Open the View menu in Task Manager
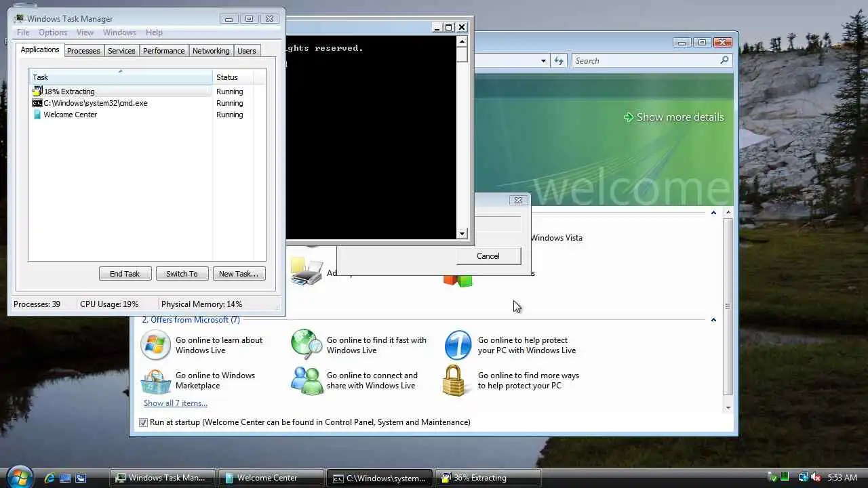Screen dimensions: 868x488 (85, 33)
